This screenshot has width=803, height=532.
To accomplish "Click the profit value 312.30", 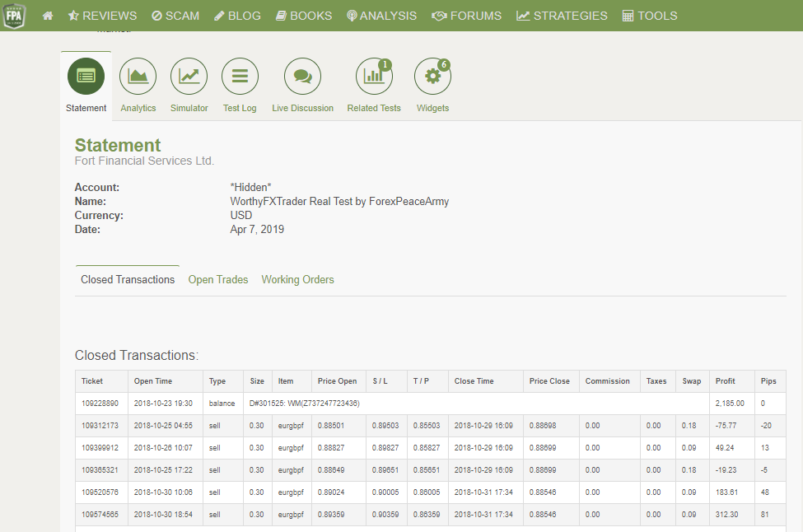I will [726, 515].
